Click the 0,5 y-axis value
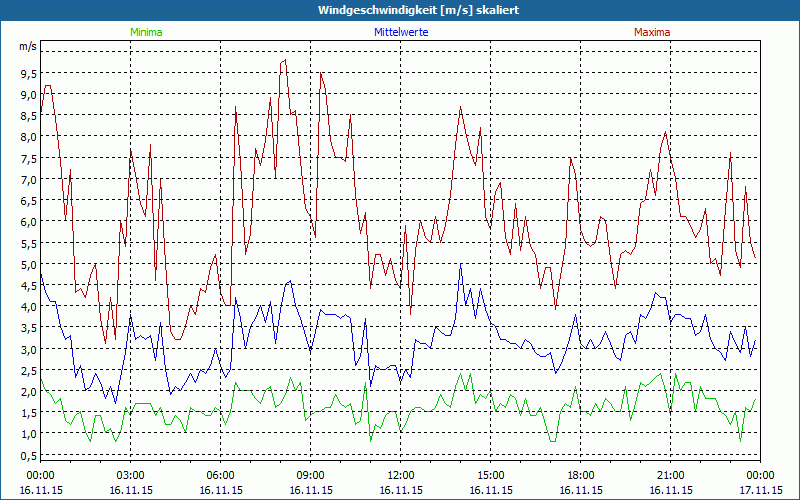 tap(28, 455)
